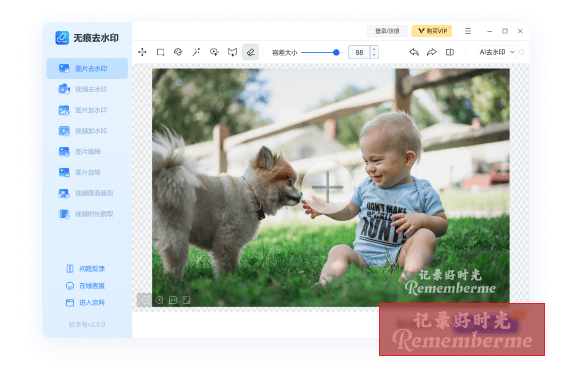Image resolution: width=565 pixels, height=374 pixels.
Task: Select the polygon selection tool
Action: pyautogui.click(x=232, y=52)
